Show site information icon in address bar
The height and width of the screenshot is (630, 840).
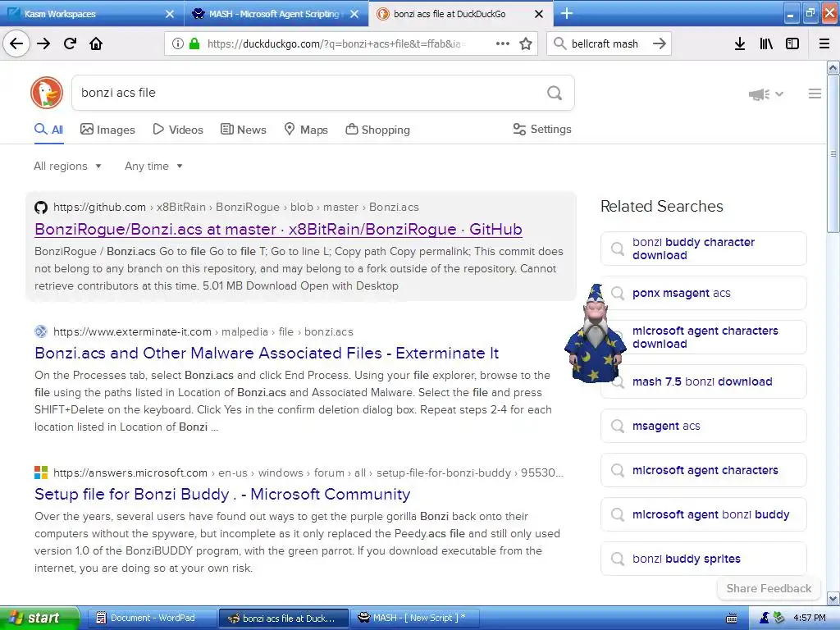pyautogui.click(x=178, y=43)
